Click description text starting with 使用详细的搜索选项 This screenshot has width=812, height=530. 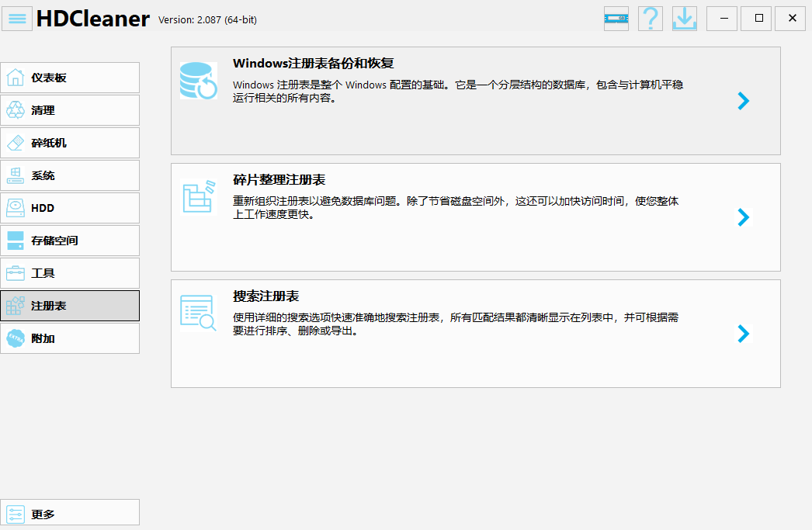456,324
